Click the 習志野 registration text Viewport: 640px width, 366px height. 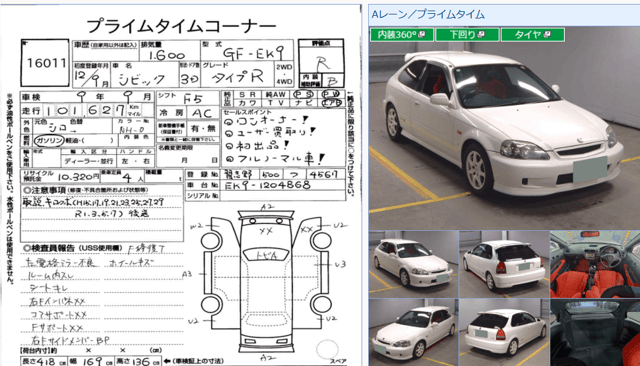(239, 174)
